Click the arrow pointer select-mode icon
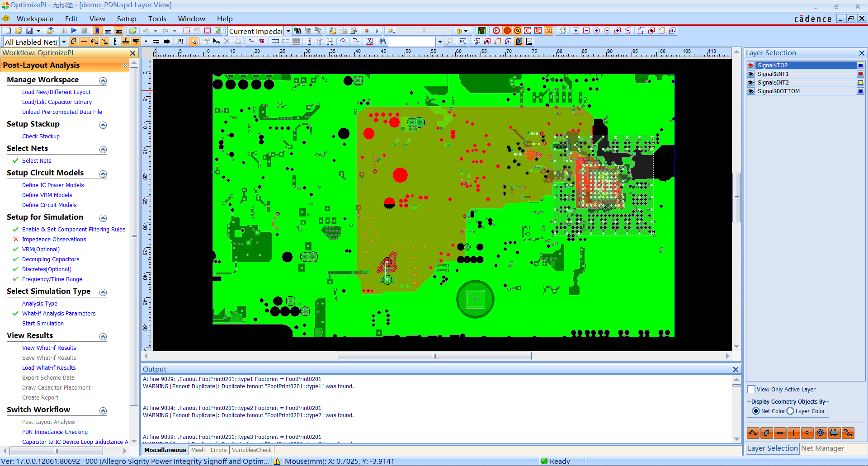 (x=193, y=42)
